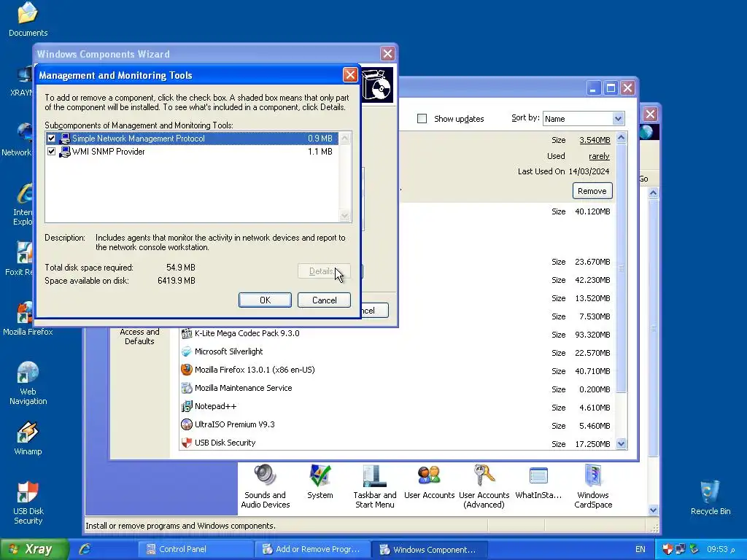Click the network computers tray icon
Screen dimensions: 747x560
[681, 549]
